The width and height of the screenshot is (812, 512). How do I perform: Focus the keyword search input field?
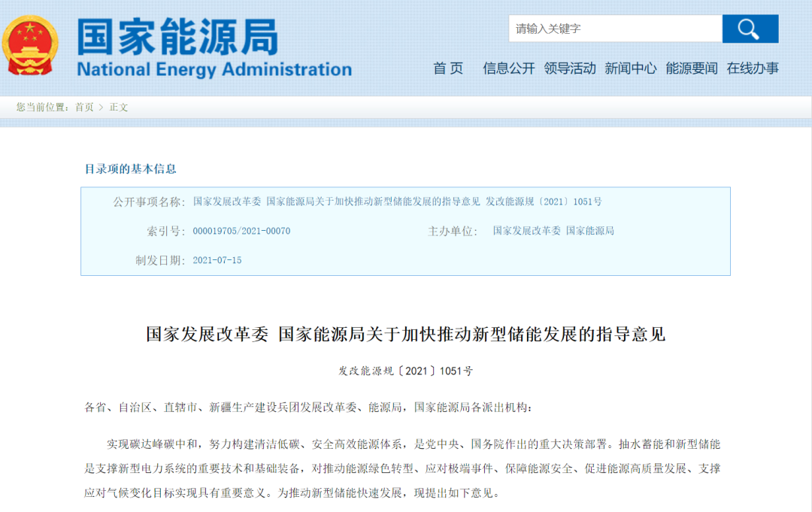point(615,29)
